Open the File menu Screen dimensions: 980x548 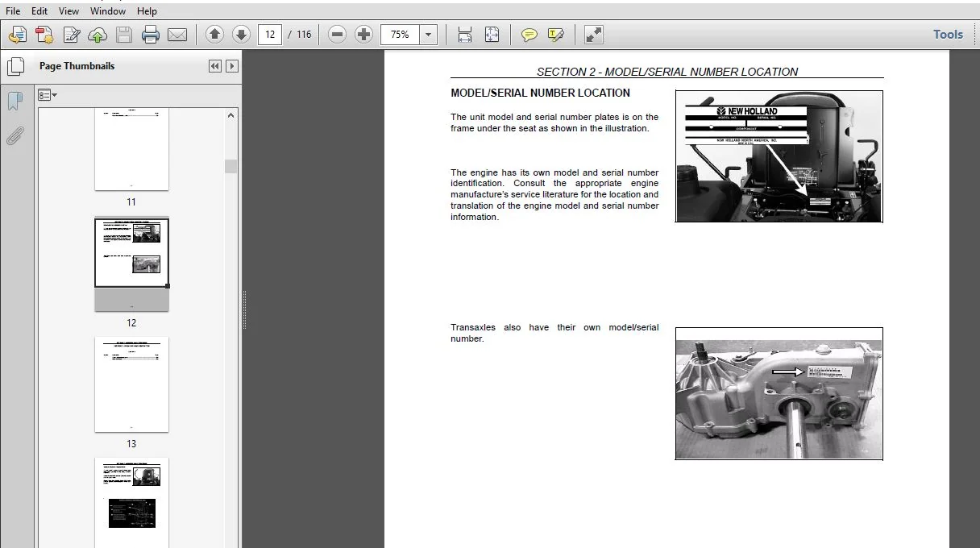click(x=13, y=11)
